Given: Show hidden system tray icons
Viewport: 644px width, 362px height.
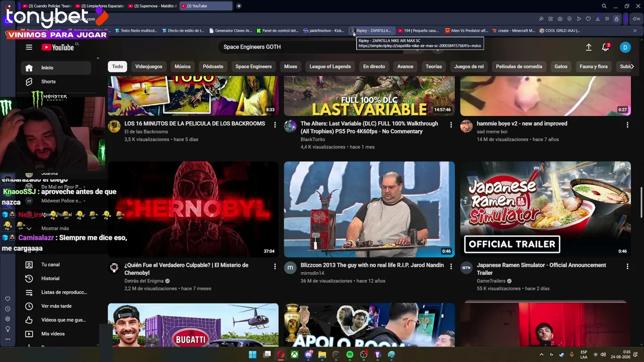Looking at the screenshot, I should pos(541,355).
